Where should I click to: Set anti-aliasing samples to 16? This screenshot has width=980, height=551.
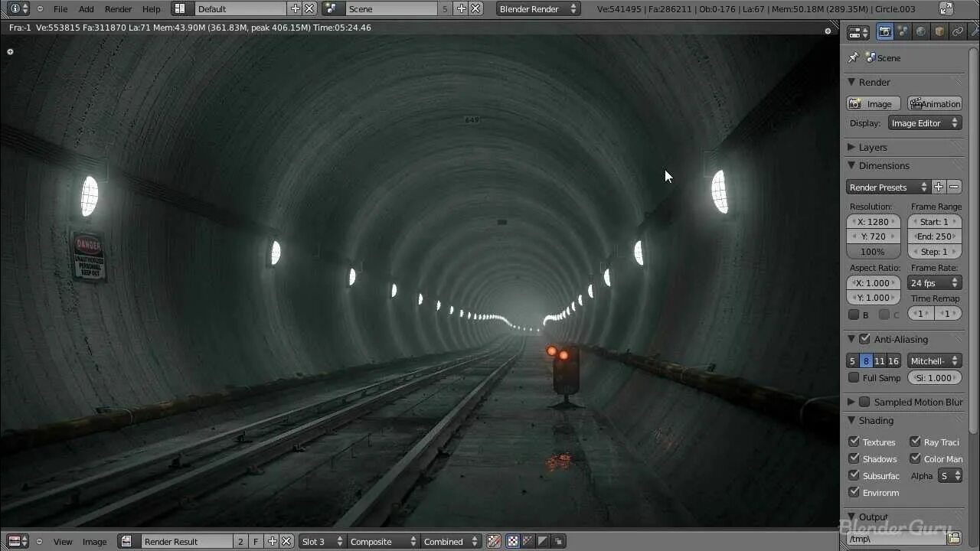893,360
